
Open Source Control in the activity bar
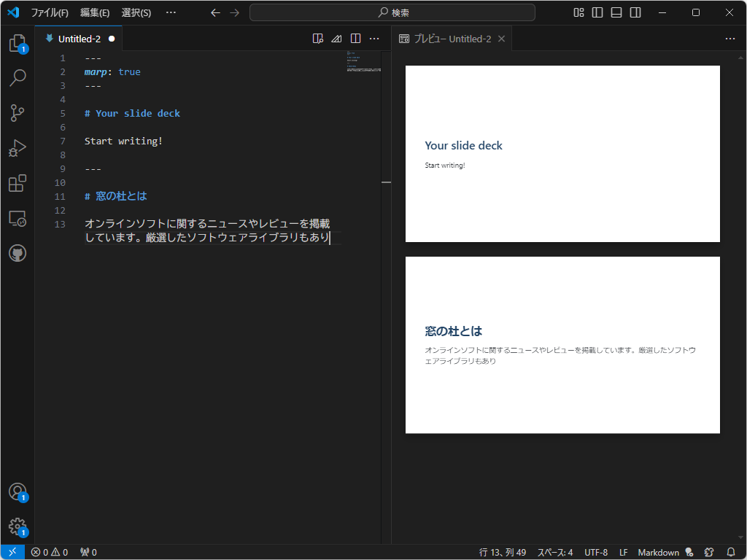17,112
